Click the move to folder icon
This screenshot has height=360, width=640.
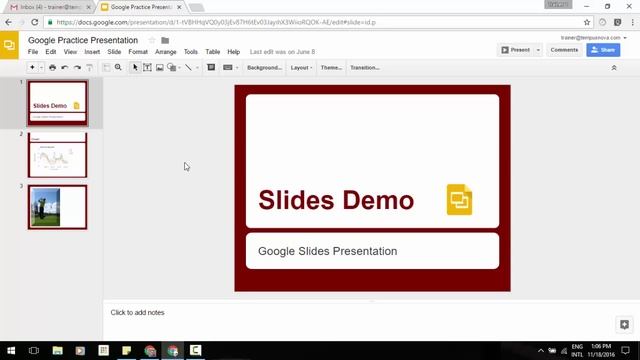tap(165, 40)
